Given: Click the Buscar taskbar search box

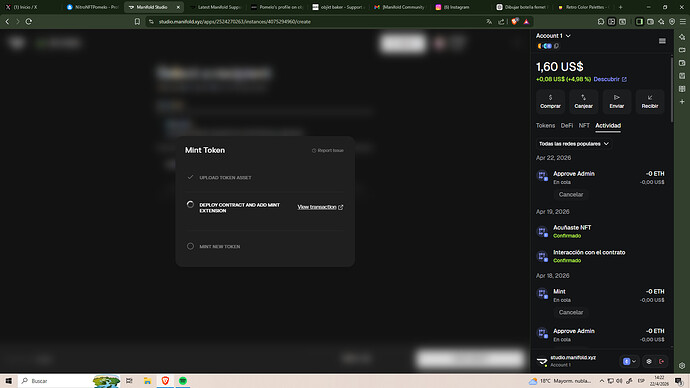Looking at the screenshot, I should pos(70,381).
